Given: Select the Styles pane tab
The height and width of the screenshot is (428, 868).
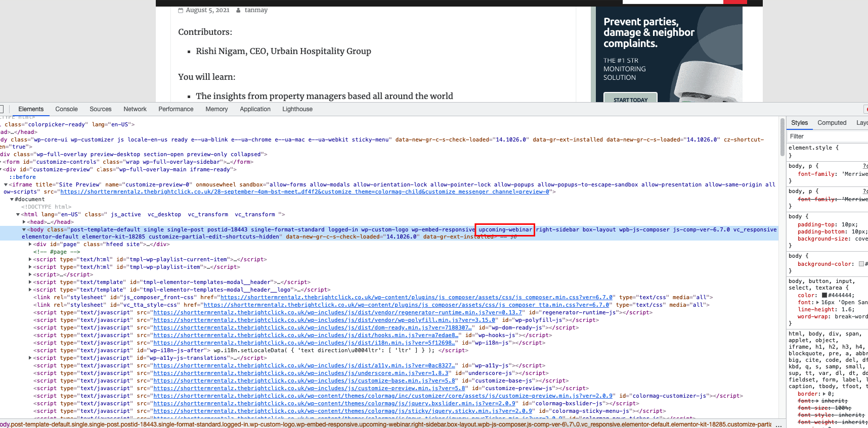Looking at the screenshot, I should 799,123.
